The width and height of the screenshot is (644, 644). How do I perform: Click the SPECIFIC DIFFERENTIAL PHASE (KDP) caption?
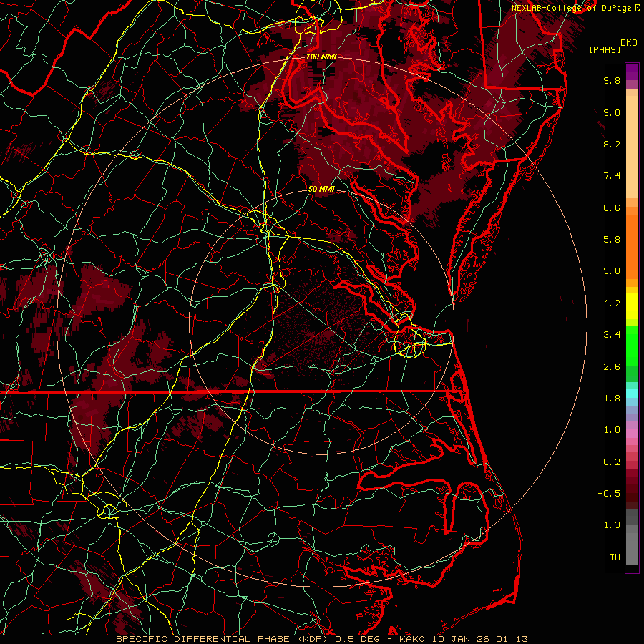[x=223, y=639]
